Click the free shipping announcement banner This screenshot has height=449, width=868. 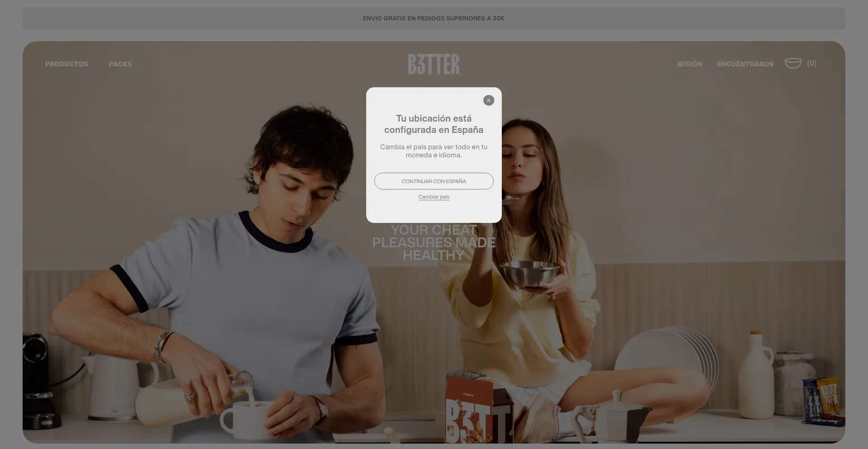[x=434, y=19]
